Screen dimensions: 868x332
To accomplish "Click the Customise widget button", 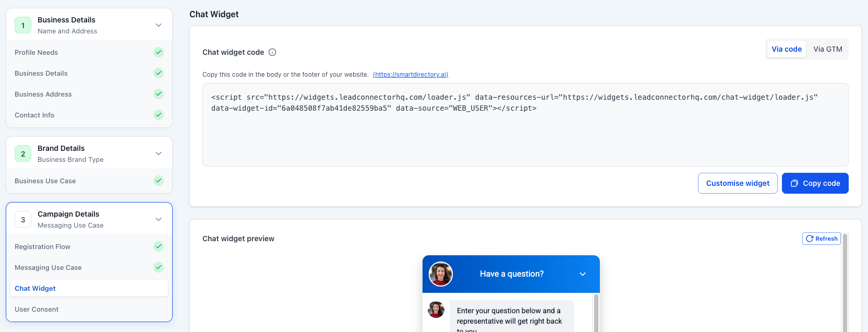I will click(x=738, y=183).
